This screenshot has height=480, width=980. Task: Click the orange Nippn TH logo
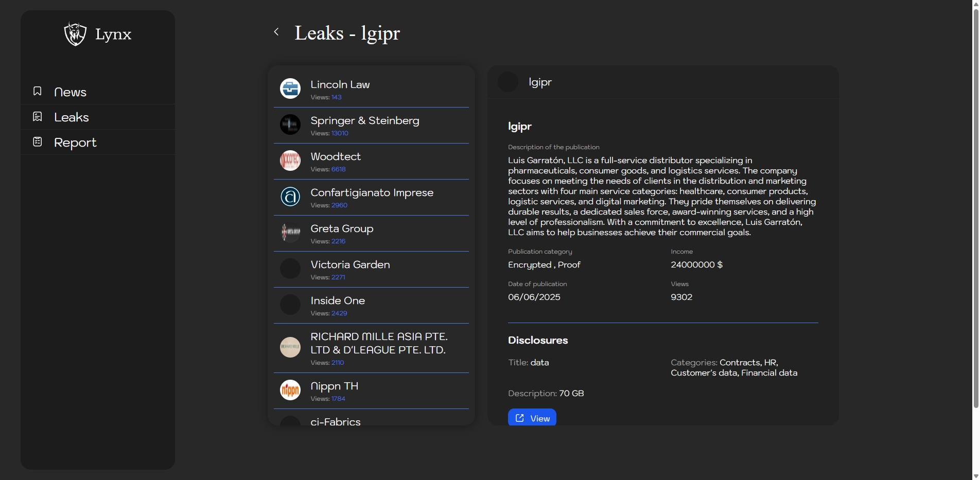[x=290, y=390]
